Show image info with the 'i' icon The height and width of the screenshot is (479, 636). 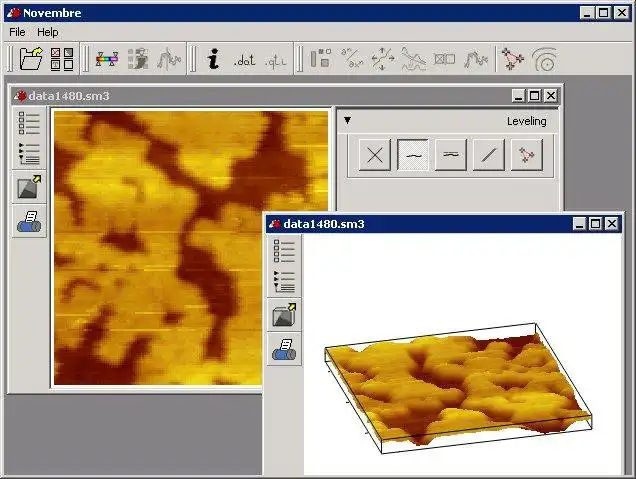(x=213, y=59)
